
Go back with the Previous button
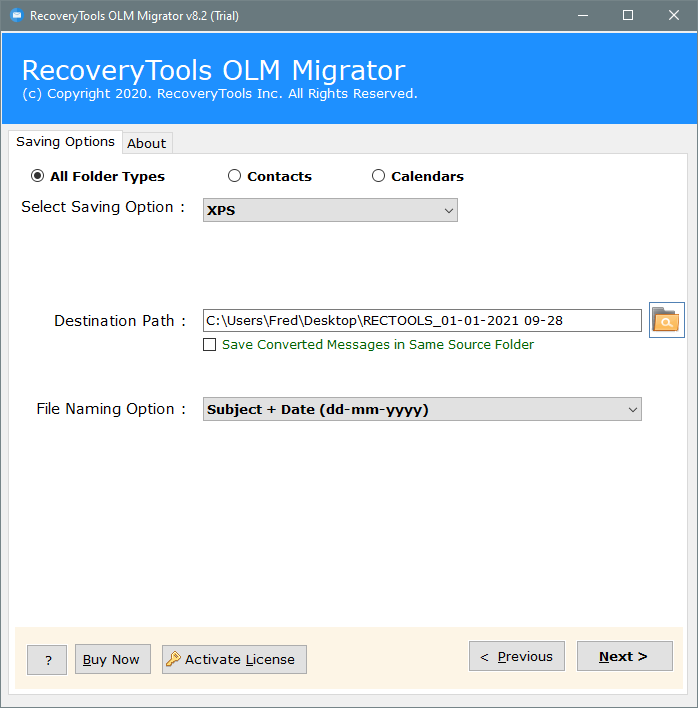[517, 656]
